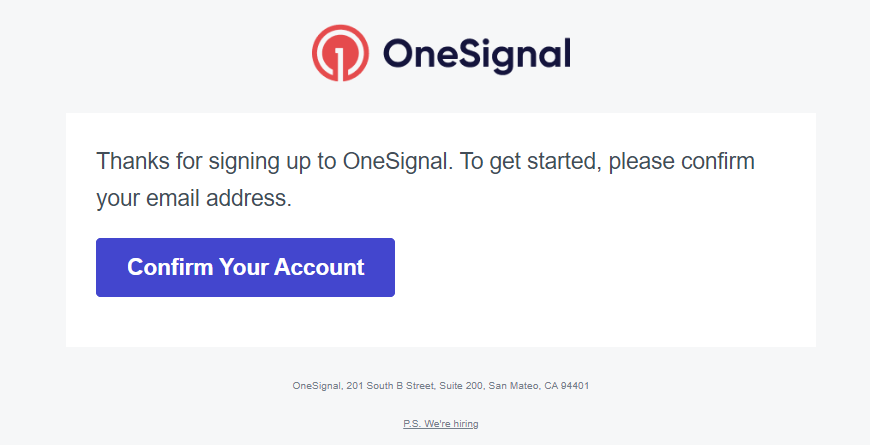Click 'your email address.' text line
This screenshot has height=445, width=870.
[194, 198]
